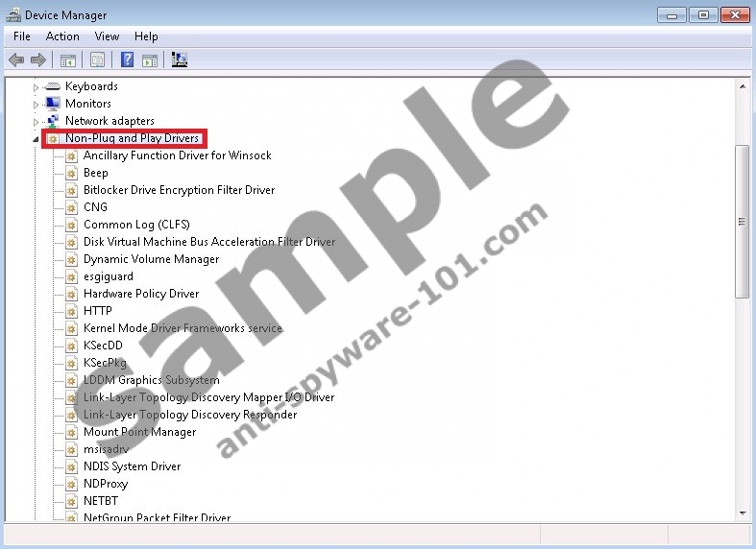Click Scan for hardware changes icon

(x=179, y=60)
